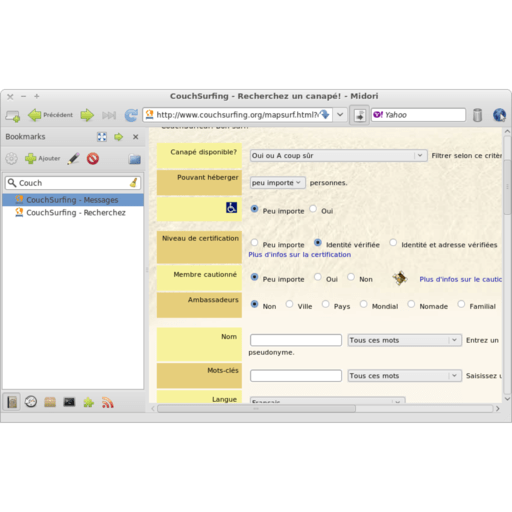512x512 pixels.
Task: Show Extensions puzzle-piece panel tab
Action: pos(88,402)
